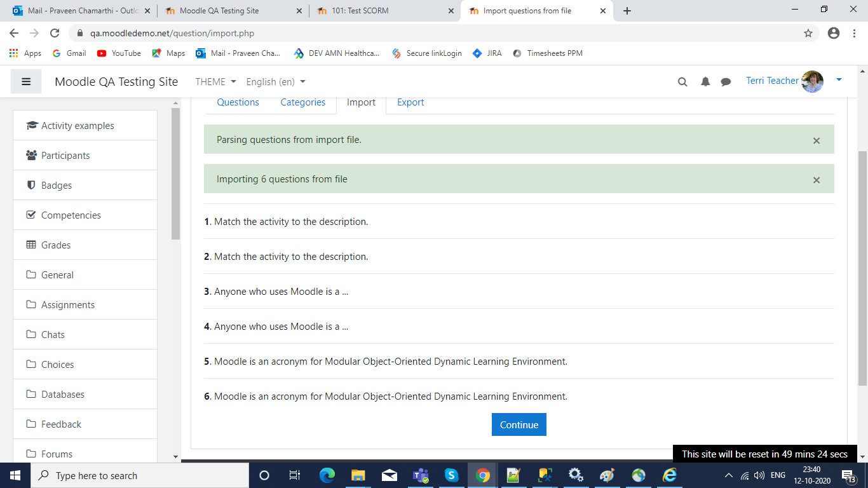Open the General section in the sidebar

(x=85, y=275)
